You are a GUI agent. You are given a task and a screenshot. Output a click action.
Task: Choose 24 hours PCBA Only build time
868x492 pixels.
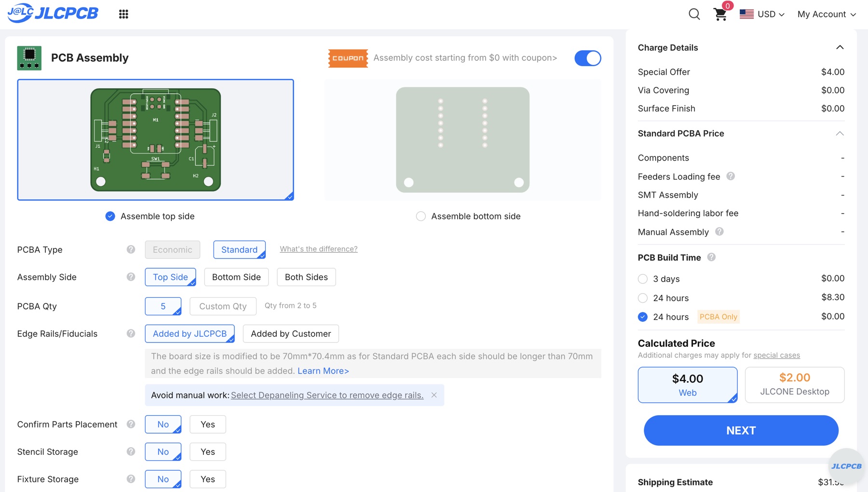[643, 317]
